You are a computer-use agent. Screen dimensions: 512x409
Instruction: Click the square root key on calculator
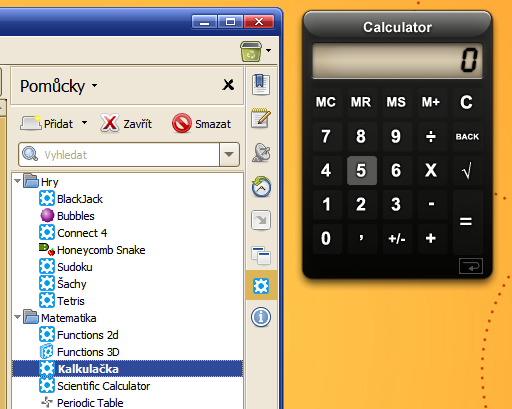coord(467,170)
